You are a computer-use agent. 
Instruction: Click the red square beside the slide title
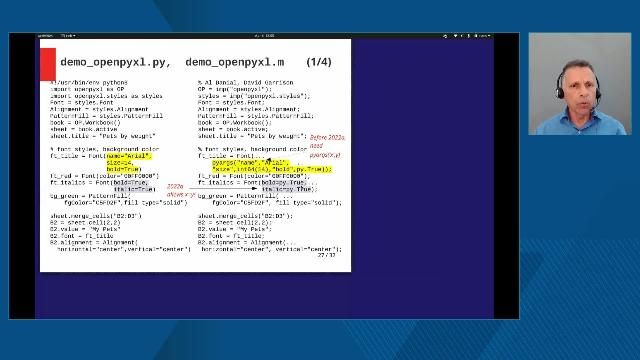pos(48,64)
